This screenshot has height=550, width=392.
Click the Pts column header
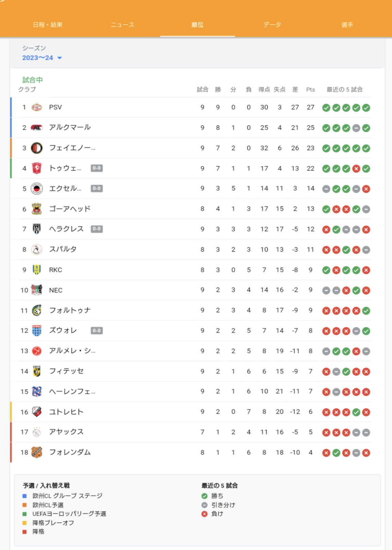pos(310,90)
